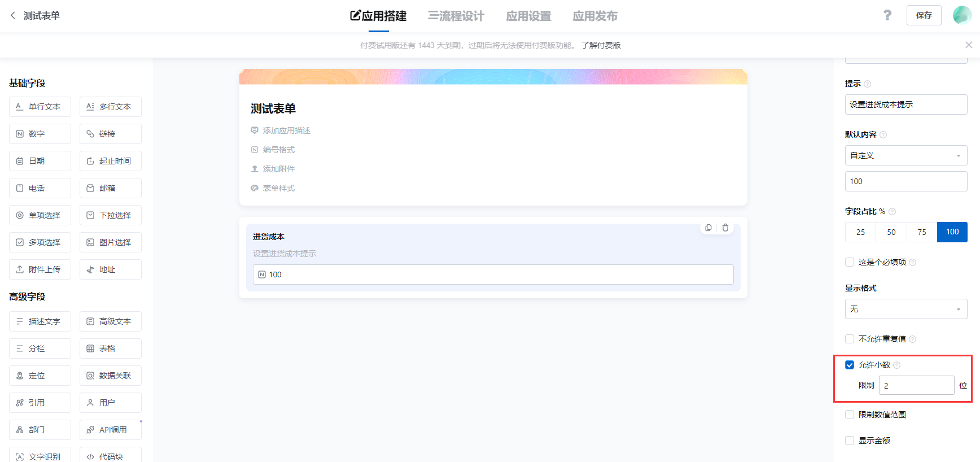Viewport: 980px width, 462px height.
Task: Add a 定位 location field
Action: [x=40, y=376]
